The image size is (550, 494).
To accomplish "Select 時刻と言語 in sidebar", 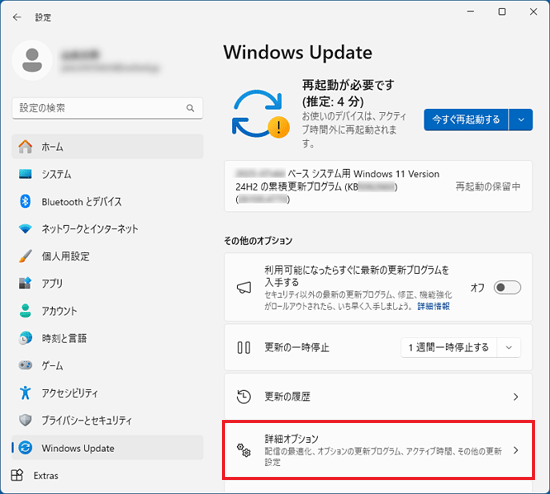I will click(x=108, y=338).
